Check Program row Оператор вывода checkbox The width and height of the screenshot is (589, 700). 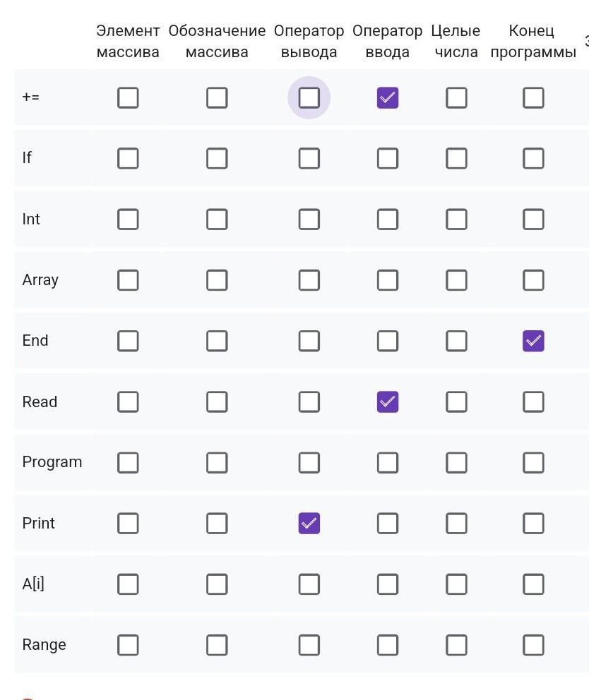[x=309, y=462]
